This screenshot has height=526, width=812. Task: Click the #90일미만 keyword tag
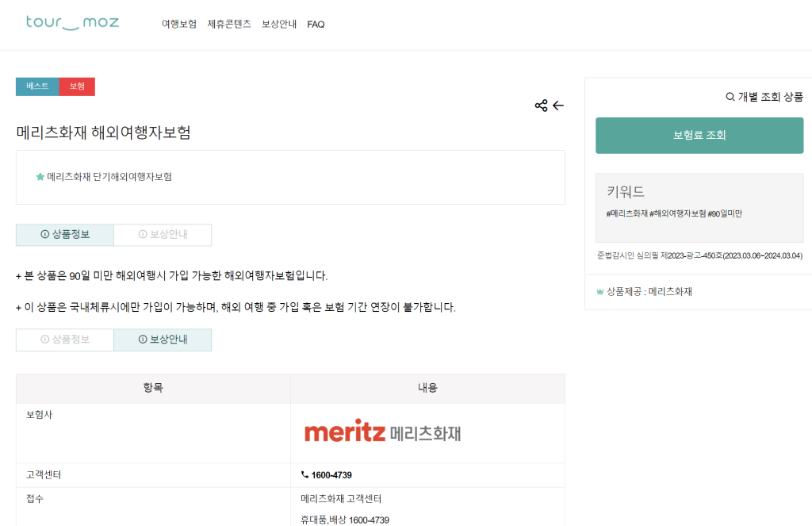[x=725, y=213]
